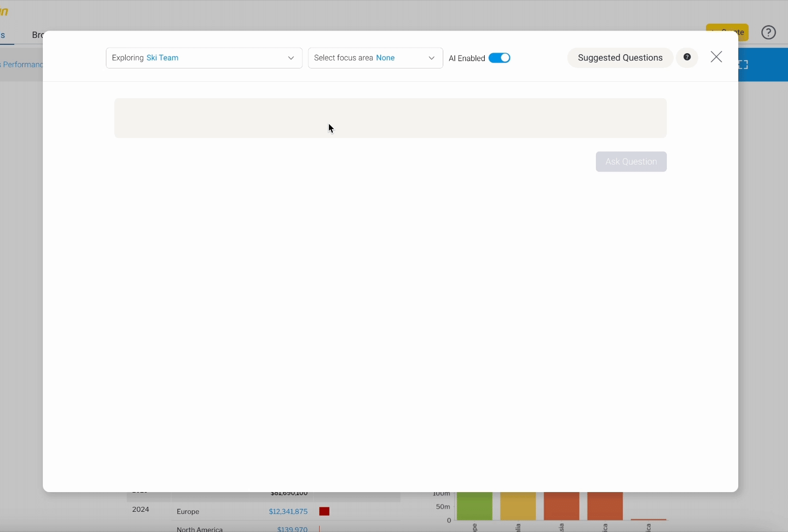Click the yellow app logo in top-left corner

(x=4, y=10)
